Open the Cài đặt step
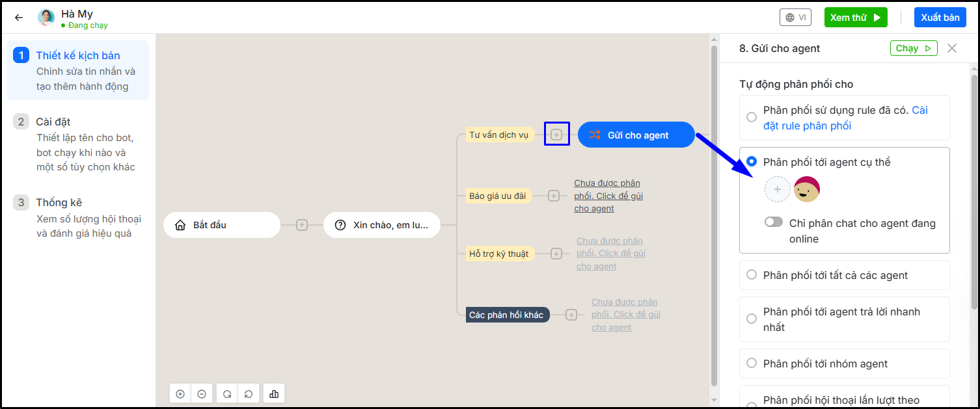980x409 pixels. click(x=53, y=122)
